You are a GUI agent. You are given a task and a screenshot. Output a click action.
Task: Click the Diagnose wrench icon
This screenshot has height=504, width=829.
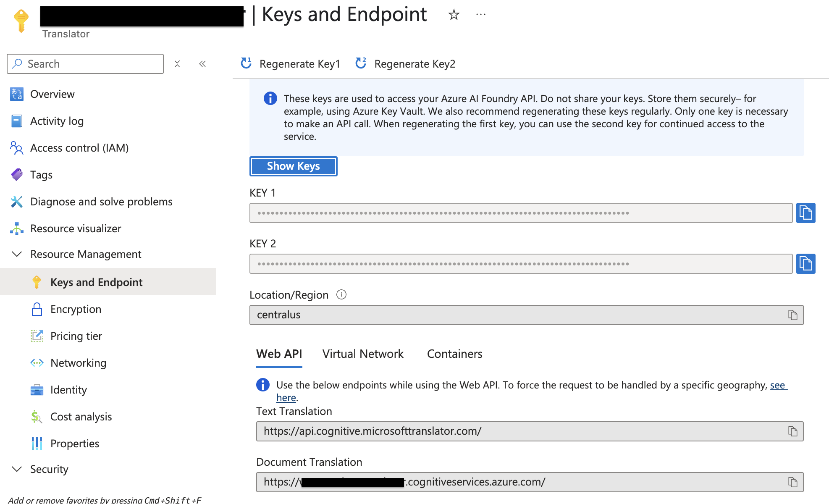17,202
